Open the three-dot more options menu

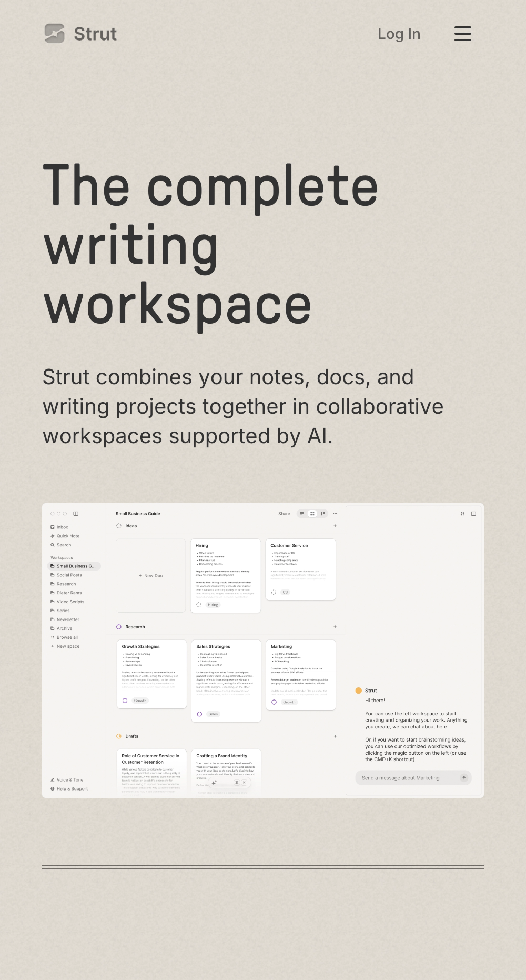335,514
